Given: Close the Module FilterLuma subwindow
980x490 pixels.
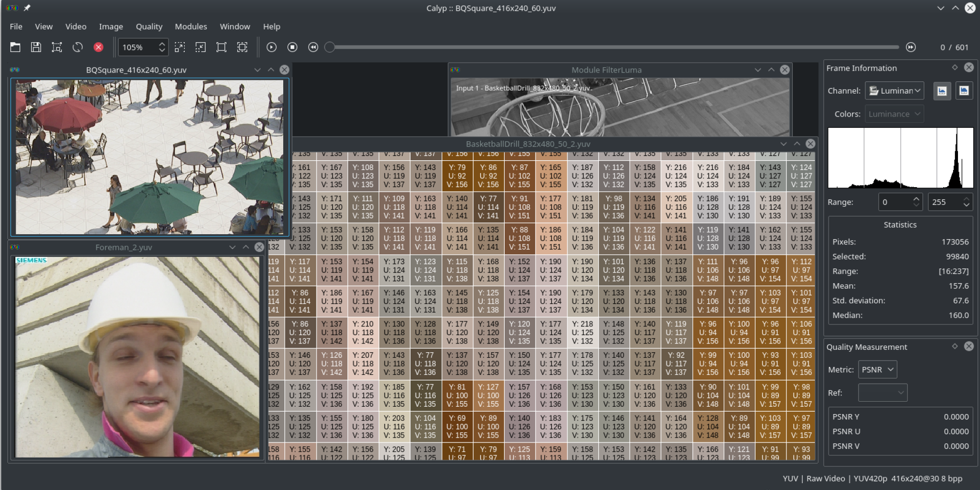Looking at the screenshot, I should point(784,70).
